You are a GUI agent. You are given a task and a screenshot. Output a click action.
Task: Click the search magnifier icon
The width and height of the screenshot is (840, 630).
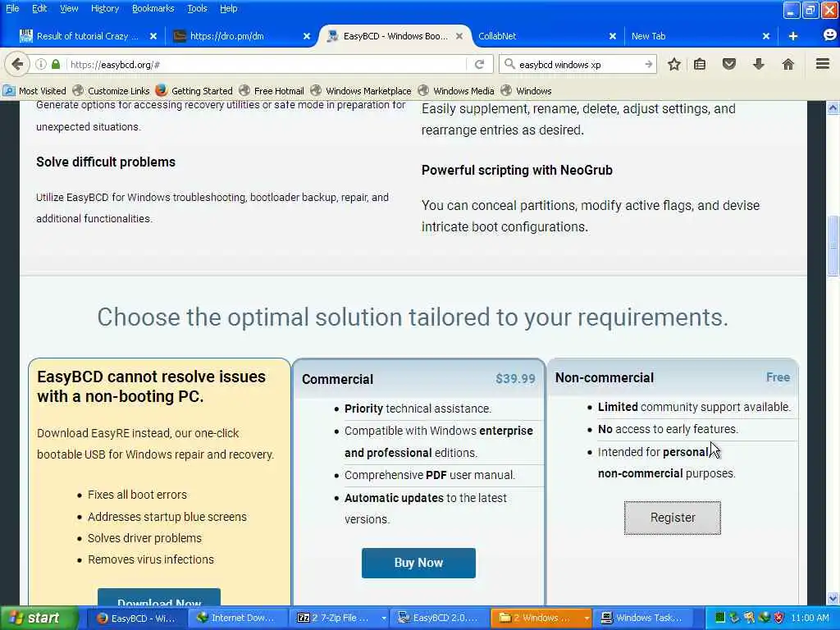click(x=509, y=64)
